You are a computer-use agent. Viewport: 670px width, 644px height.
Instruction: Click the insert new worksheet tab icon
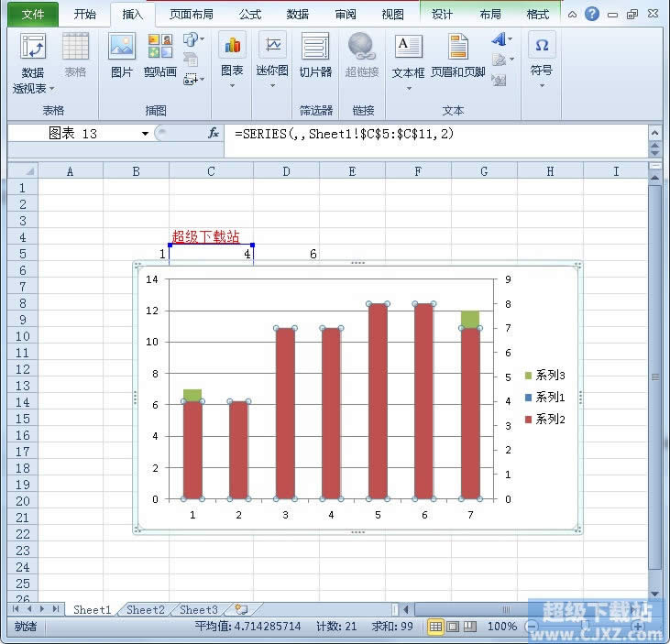(x=240, y=609)
